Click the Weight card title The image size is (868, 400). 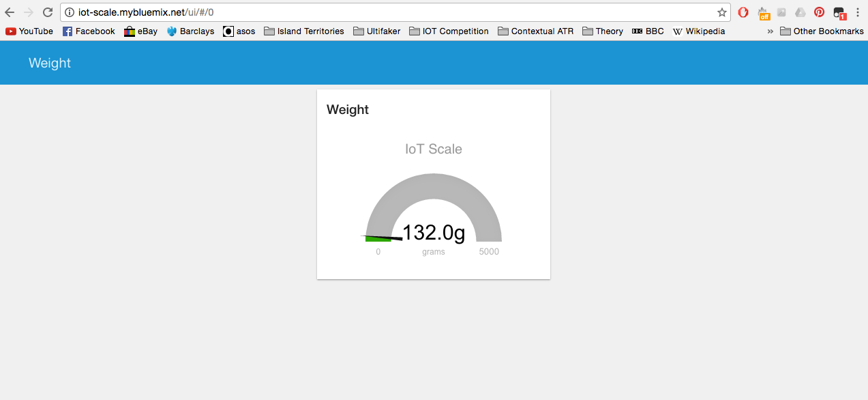[x=348, y=109]
